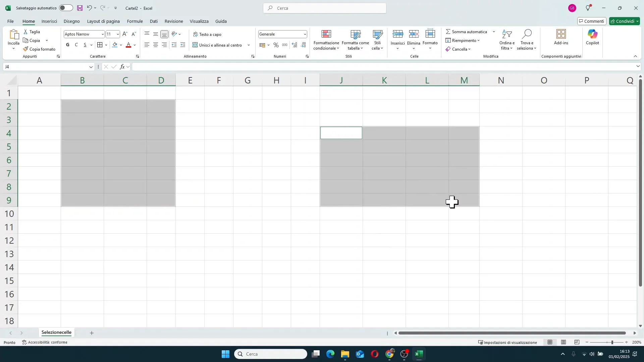Toggle left text alignment
The image size is (644, 362).
[147, 45]
